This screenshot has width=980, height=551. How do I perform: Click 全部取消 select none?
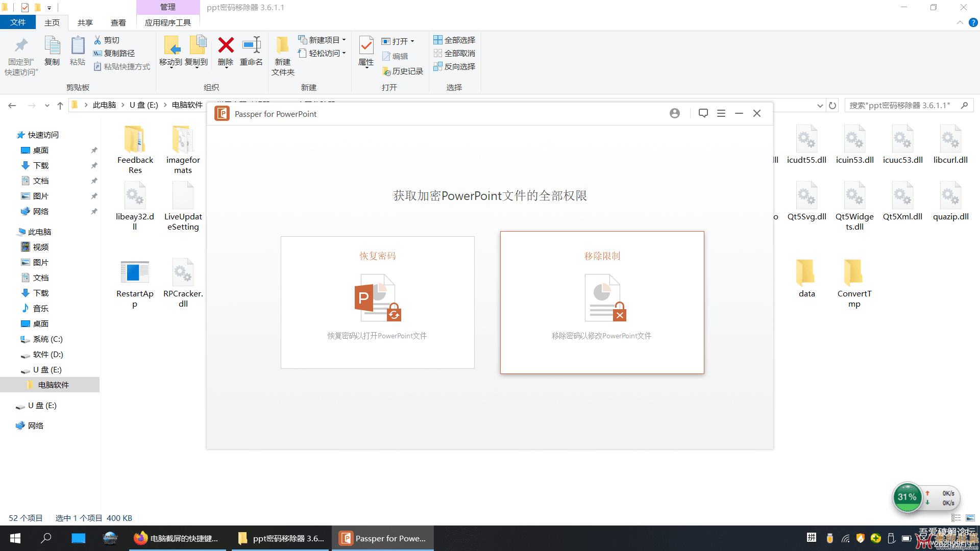[x=454, y=53]
